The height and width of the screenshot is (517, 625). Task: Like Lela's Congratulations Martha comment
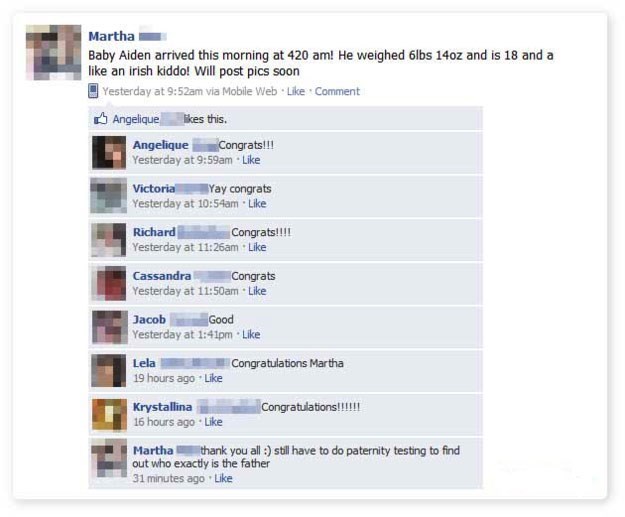click(213, 378)
